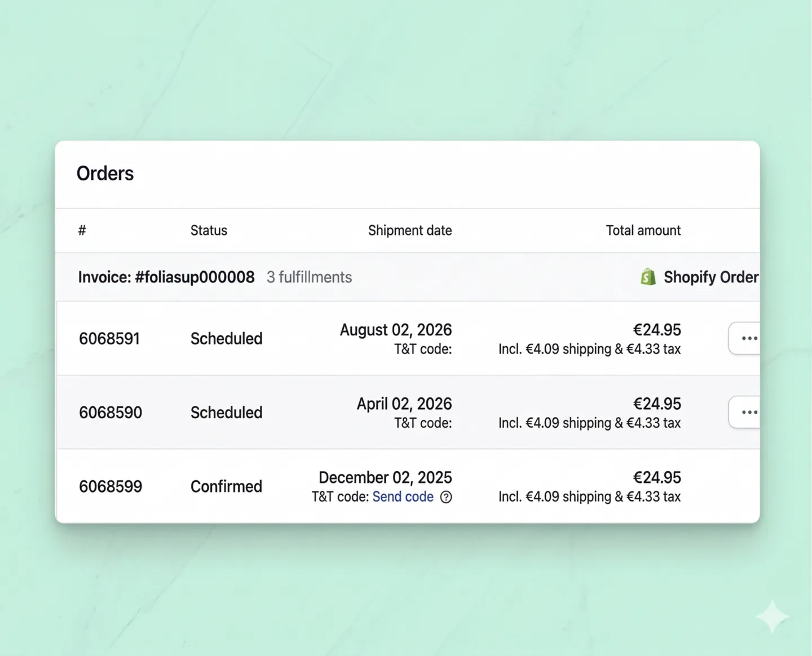
Task: Select order number 6068590
Action: (111, 412)
